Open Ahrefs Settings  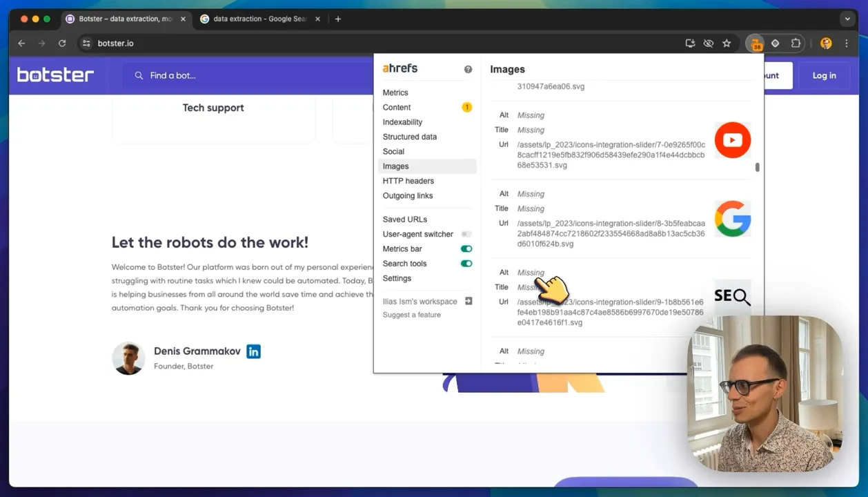397,278
